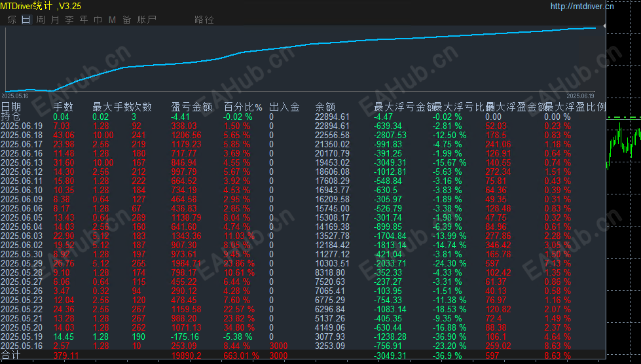641x364 pixels.
Task: Select the 2025.06.05 date row
Action: click(x=22, y=217)
